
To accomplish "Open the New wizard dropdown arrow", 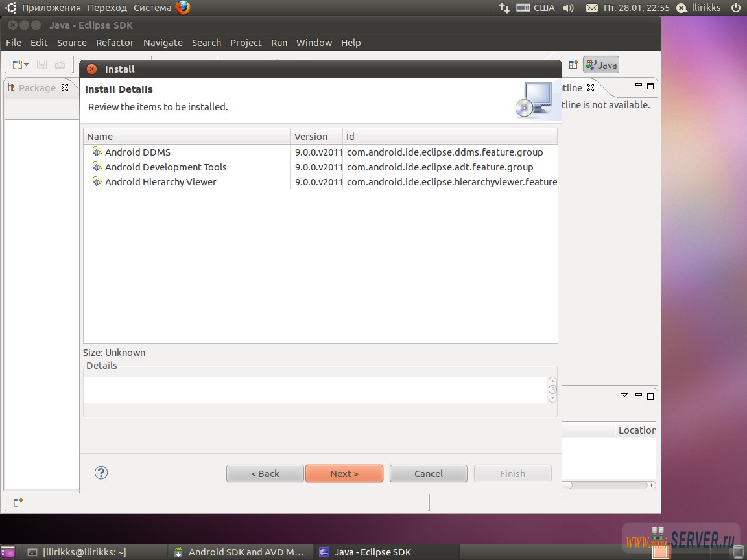I will click(26, 64).
